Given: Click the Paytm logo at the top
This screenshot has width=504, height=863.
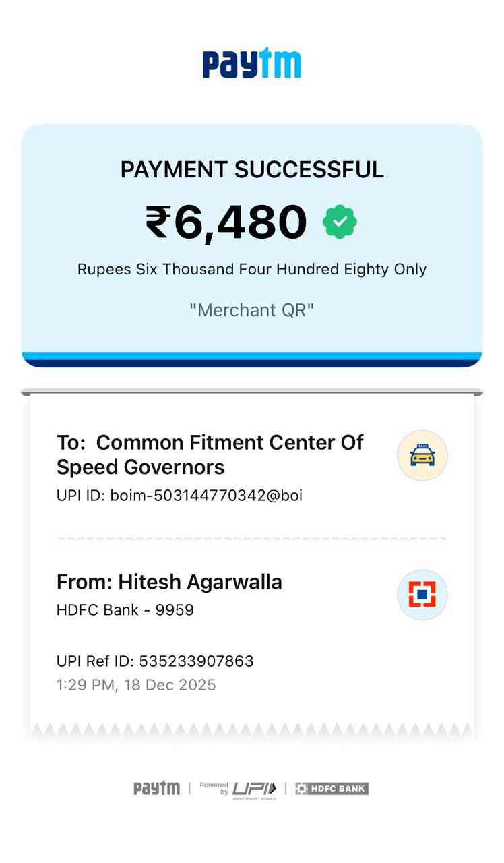Looking at the screenshot, I should (252, 63).
